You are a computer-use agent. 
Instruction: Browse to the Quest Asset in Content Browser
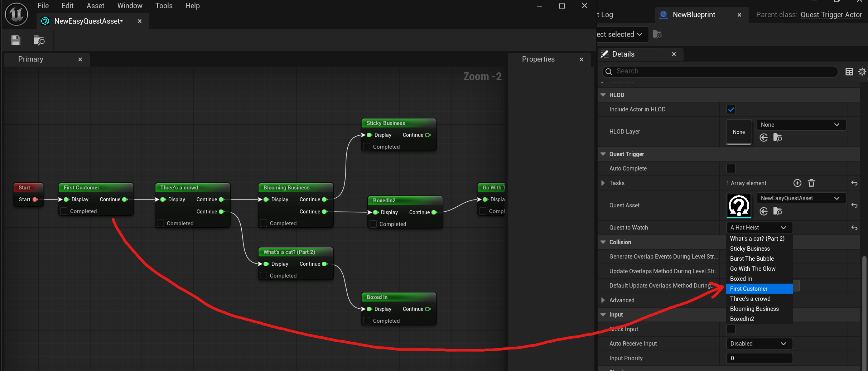pyautogui.click(x=778, y=211)
